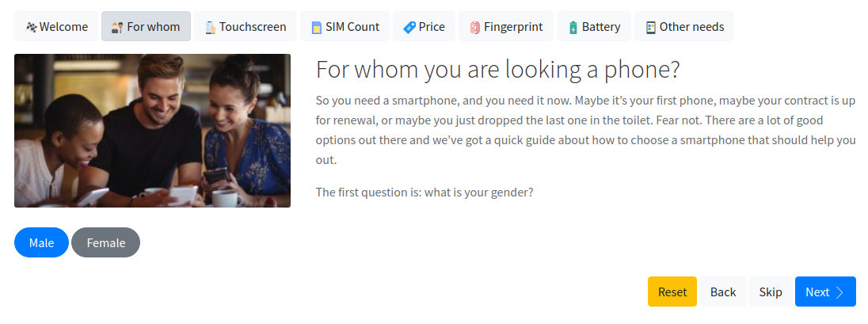Image resolution: width=868 pixels, height=324 pixels.
Task: Choose the Female gender option
Action: pos(106,242)
